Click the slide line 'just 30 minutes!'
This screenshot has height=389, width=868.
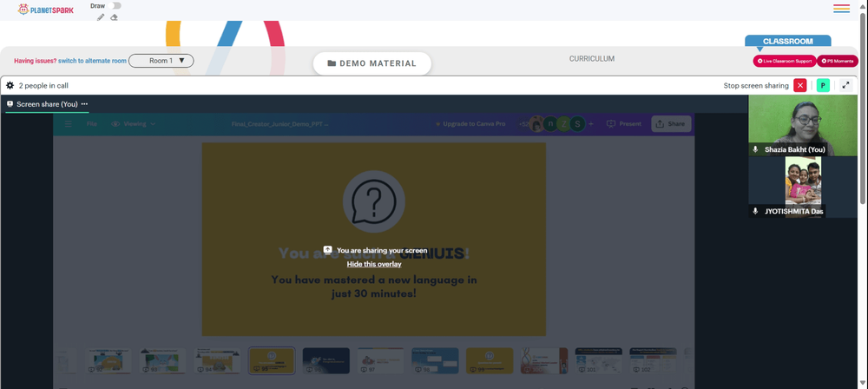tap(373, 293)
